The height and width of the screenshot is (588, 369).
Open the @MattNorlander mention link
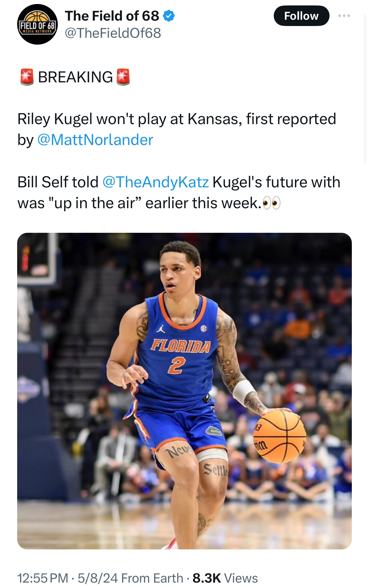pyautogui.click(x=95, y=140)
